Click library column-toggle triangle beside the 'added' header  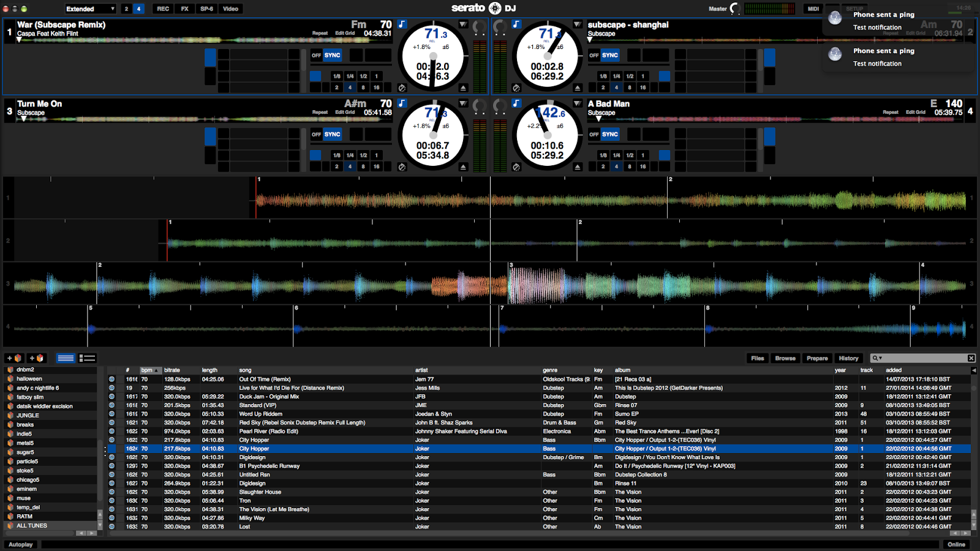(x=974, y=370)
